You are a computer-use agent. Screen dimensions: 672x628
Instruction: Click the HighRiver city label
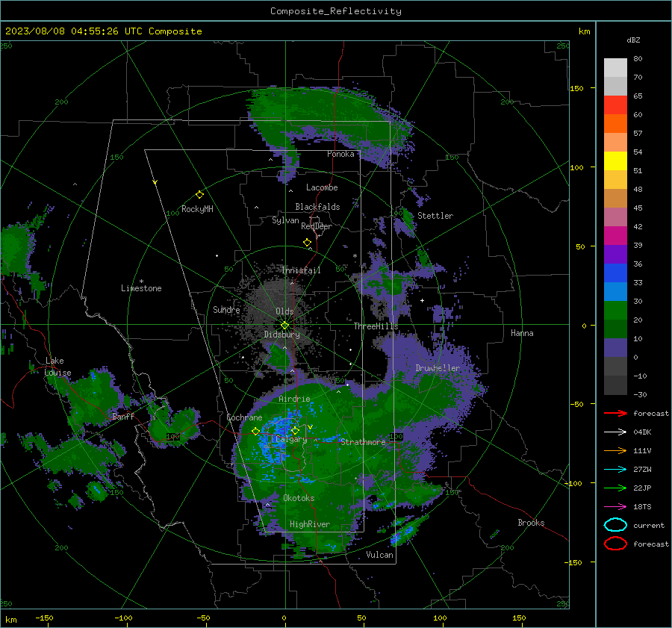(x=310, y=524)
